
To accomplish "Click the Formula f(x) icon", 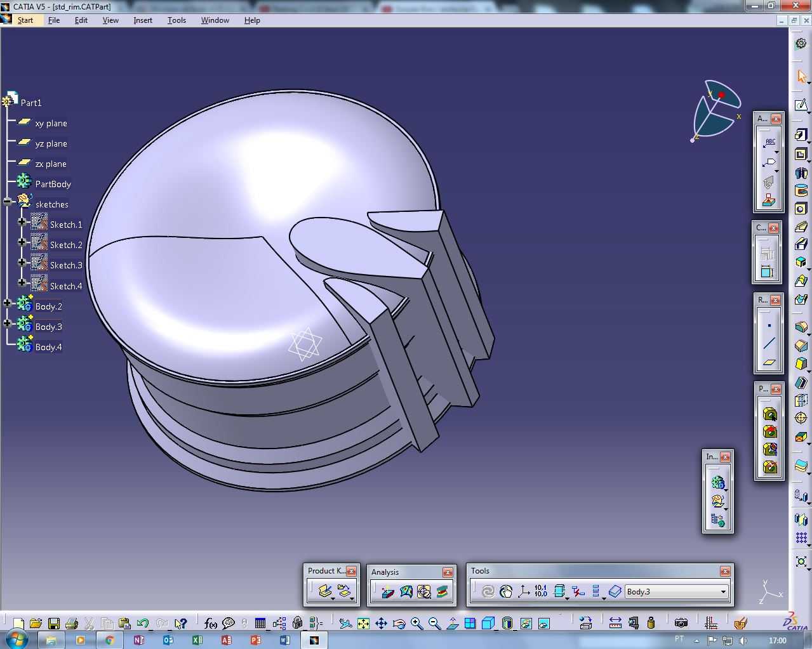I will 211,623.
